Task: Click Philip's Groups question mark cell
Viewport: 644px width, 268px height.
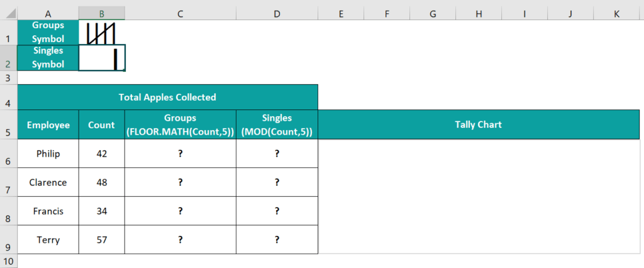Action: tap(180, 154)
